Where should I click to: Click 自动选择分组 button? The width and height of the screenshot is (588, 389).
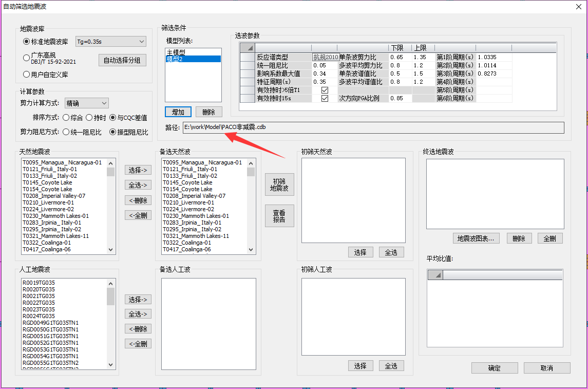122,60
